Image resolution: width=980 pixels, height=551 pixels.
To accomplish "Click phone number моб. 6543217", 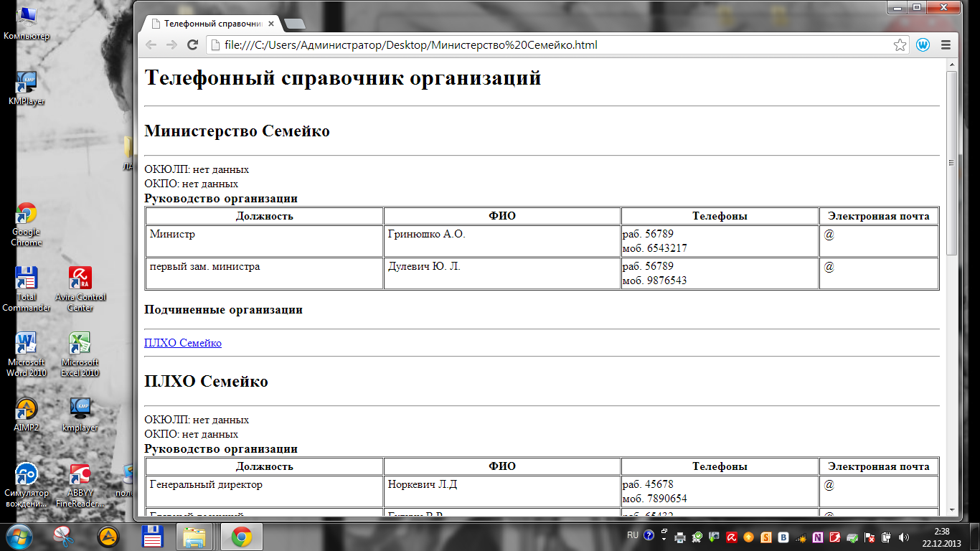I will pyautogui.click(x=654, y=248).
